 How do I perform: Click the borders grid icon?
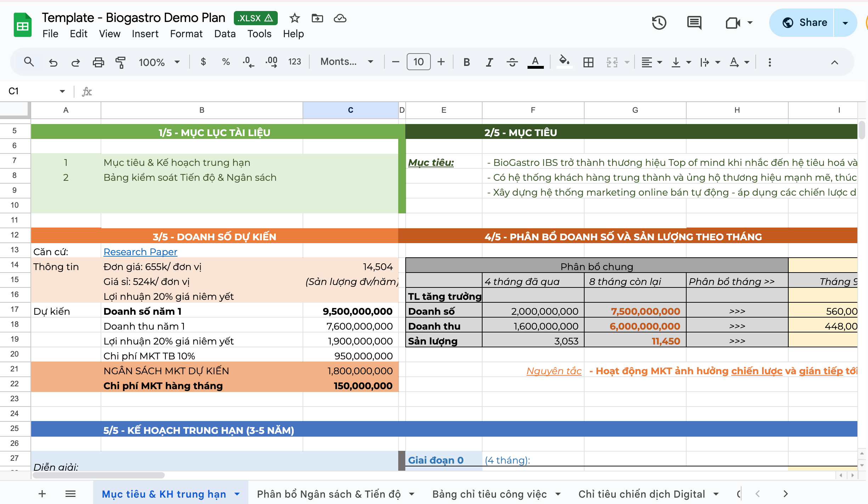(588, 62)
